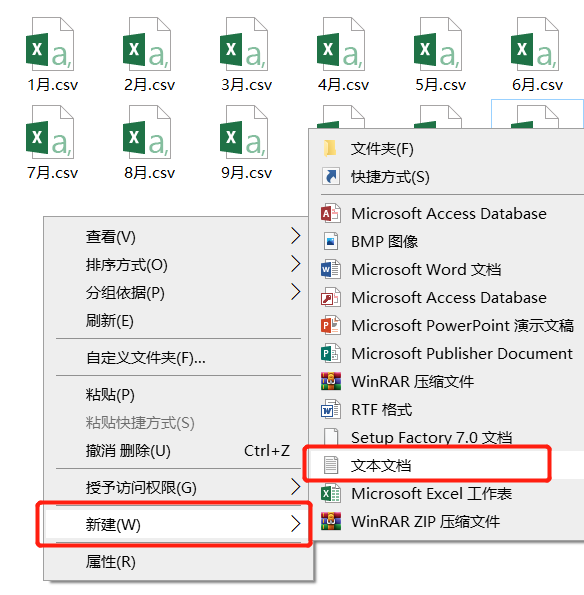Screen dimensions: 584x595
Task: Click the Word icon beside Microsoft Word 文档
Action: 331,269
